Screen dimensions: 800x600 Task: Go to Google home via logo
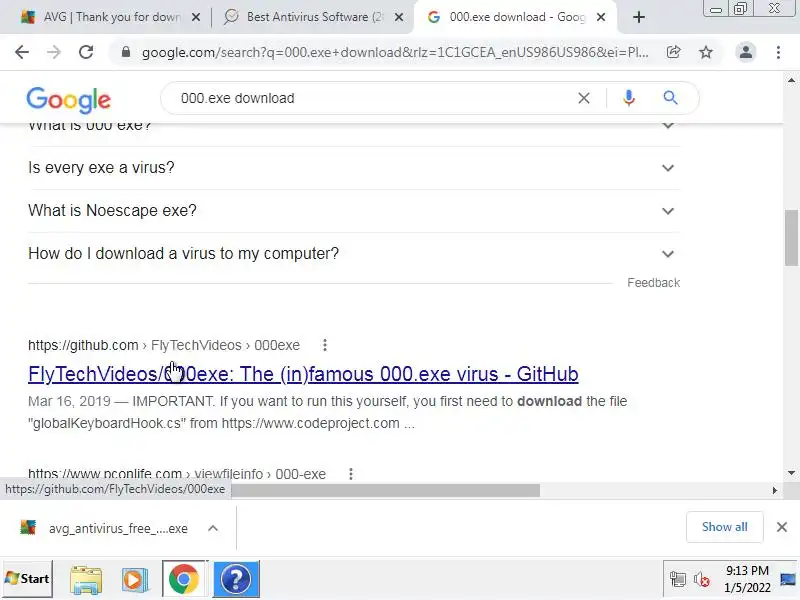click(x=68, y=100)
